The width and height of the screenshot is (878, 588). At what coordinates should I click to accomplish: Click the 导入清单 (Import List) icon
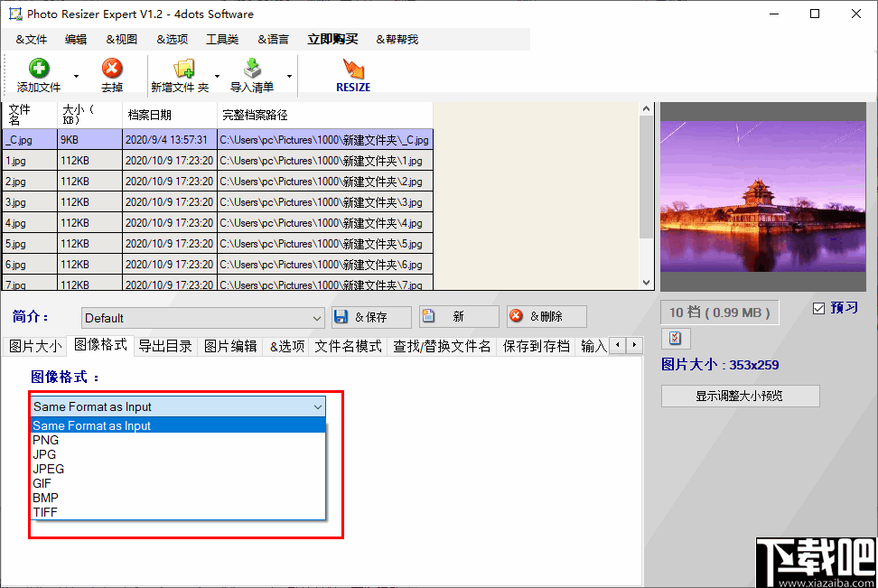[251, 68]
